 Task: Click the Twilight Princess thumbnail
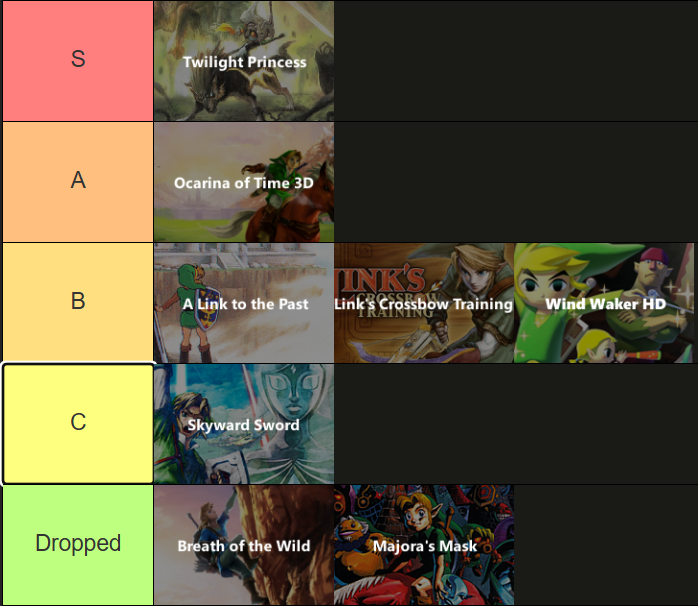(x=243, y=61)
